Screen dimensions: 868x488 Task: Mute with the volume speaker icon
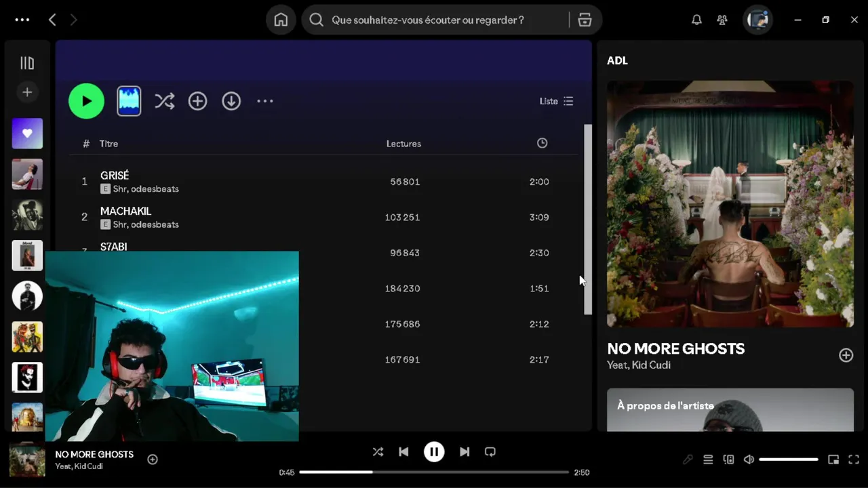pyautogui.click(x=749, y=460)
